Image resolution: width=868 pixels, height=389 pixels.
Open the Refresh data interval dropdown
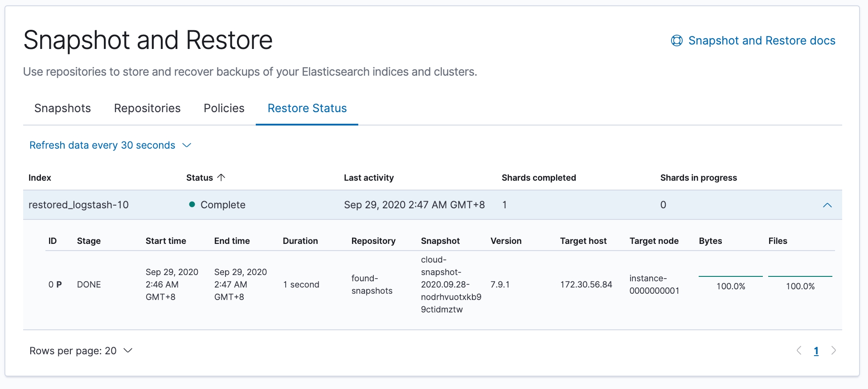pyautogui.click(x=110, y=145)
